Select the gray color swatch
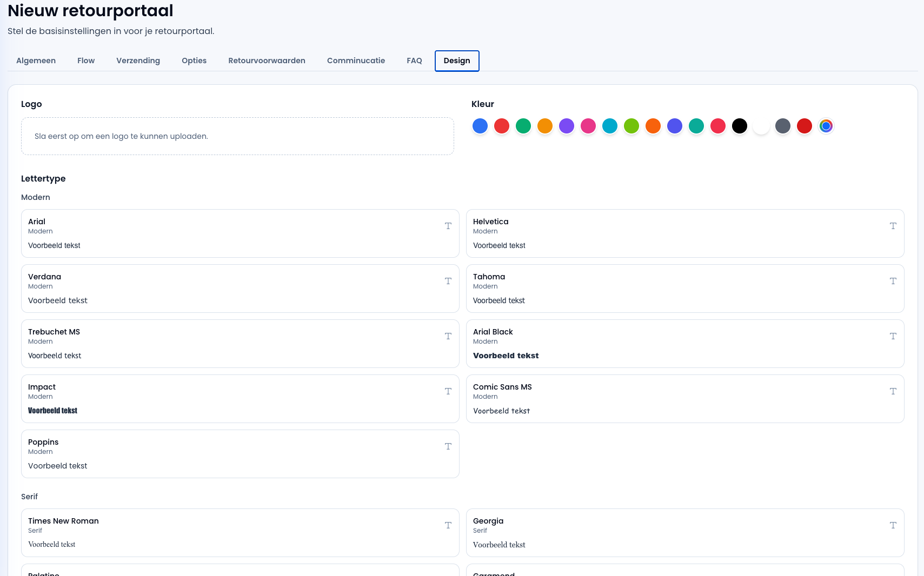 click(783, 126)
